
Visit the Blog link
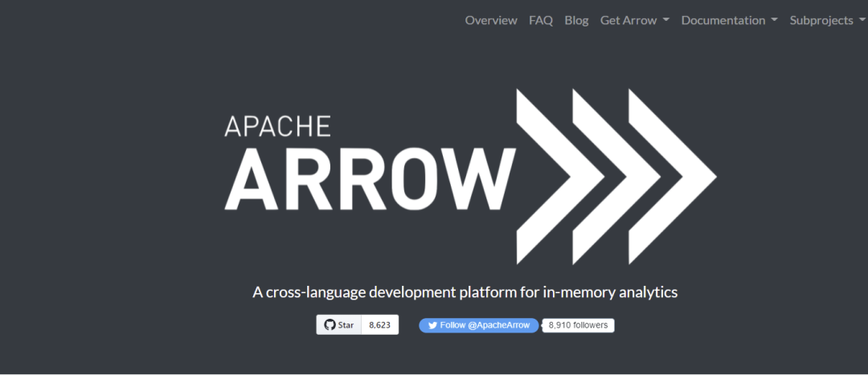point(576,20)
